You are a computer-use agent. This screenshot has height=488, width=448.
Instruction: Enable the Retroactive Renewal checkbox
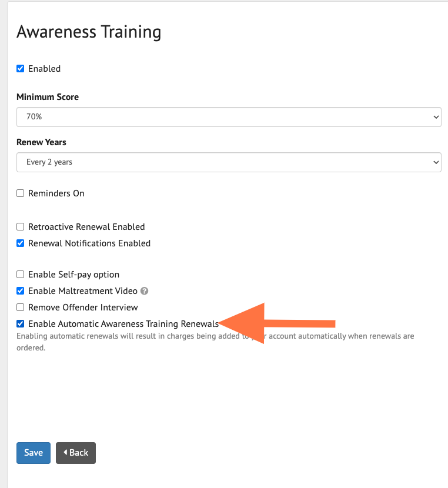point(21,227)
